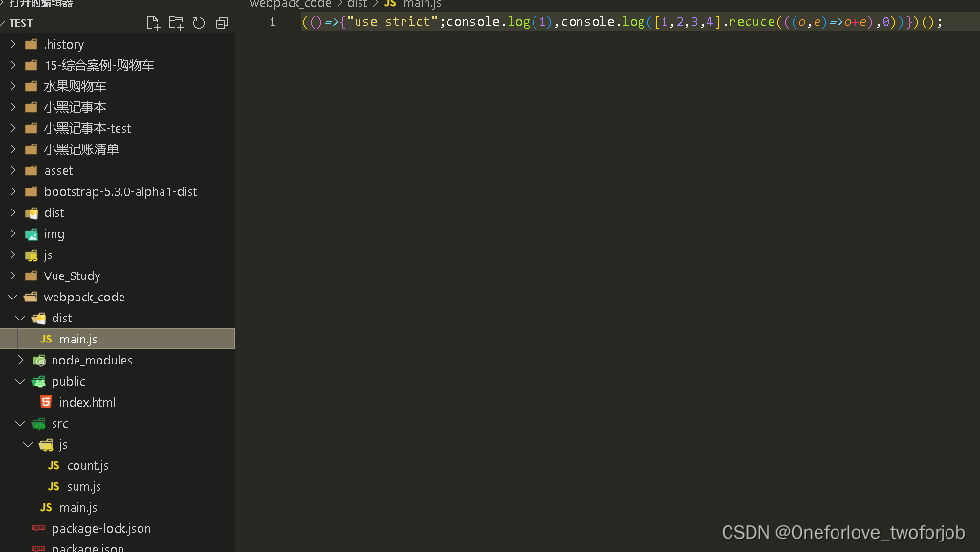This screenshot has width=980, height=552.
Task: Collapse the src folder
Action: (x=20, y=423)
